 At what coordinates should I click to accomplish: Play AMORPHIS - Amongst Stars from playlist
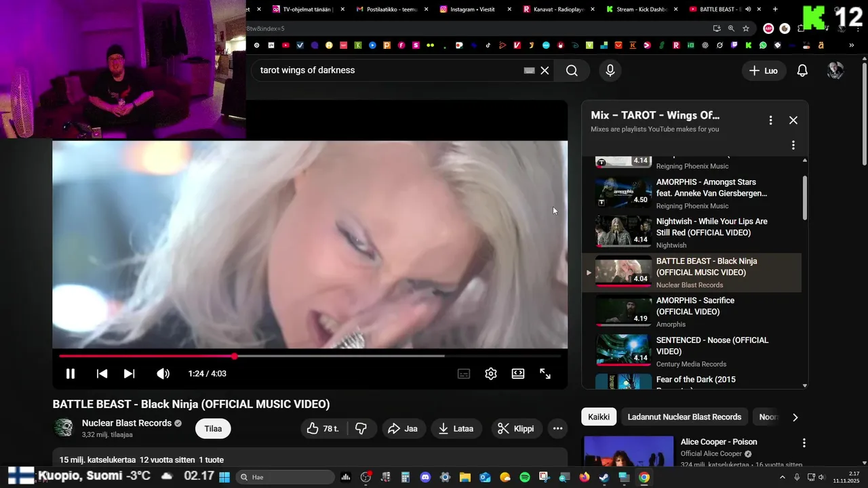692,194
